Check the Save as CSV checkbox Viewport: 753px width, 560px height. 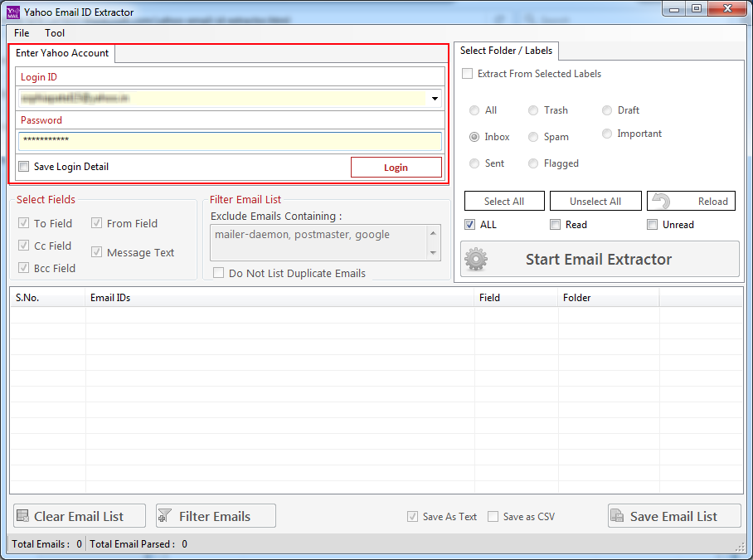pyautogui.click(x=493, y=516)
